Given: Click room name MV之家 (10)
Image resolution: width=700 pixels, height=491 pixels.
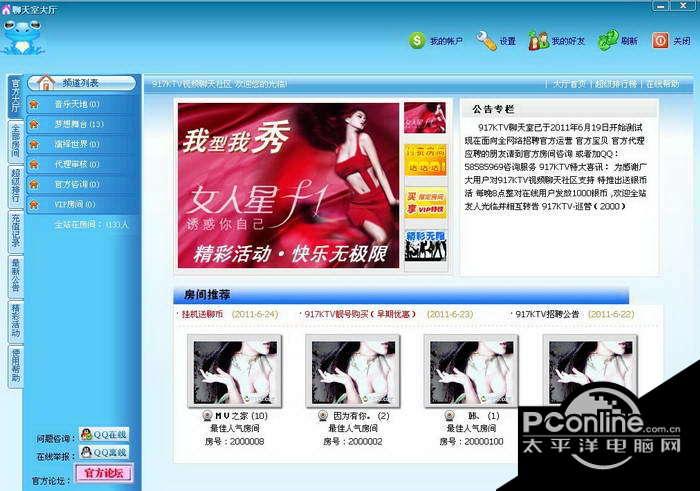Looking at the screenshot, I should 241,416.
